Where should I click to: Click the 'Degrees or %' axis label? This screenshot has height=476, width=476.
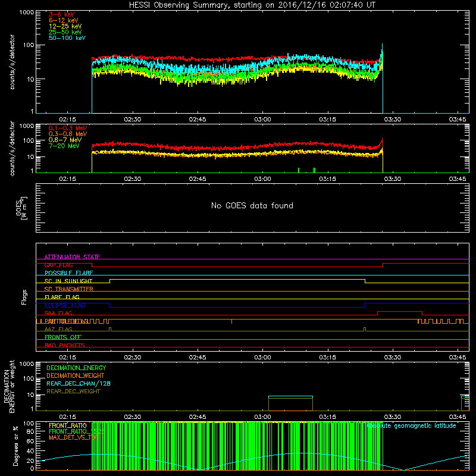pos(15,446)
